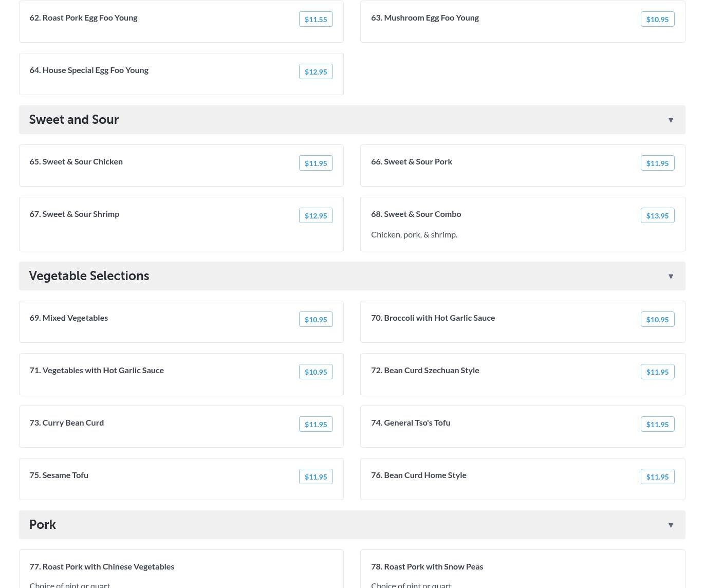Click Mushroom Egg Foo Young $10.95 price
The width and height of the screenshot is (704, 588).
point(657,20)
